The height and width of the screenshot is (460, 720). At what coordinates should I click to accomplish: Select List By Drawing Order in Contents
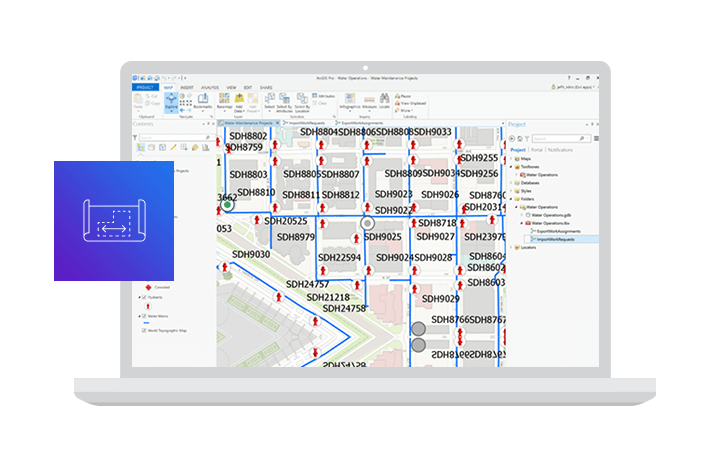(x=141, y=147)
